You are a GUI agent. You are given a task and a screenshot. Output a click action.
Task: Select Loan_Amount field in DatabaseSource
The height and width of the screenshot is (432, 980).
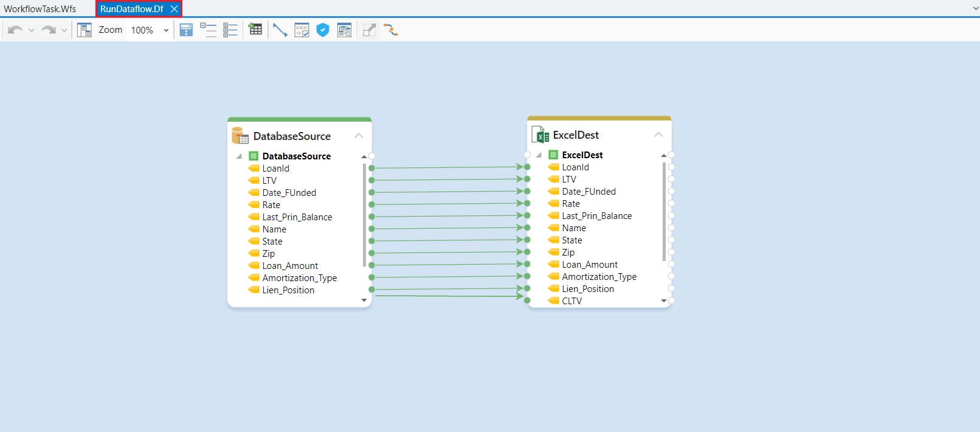[x=290, y=266]
